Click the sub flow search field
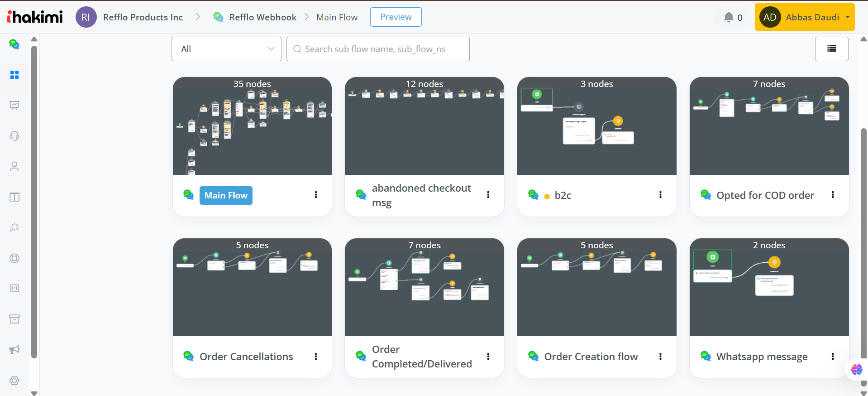 click(x=378, y=49)
